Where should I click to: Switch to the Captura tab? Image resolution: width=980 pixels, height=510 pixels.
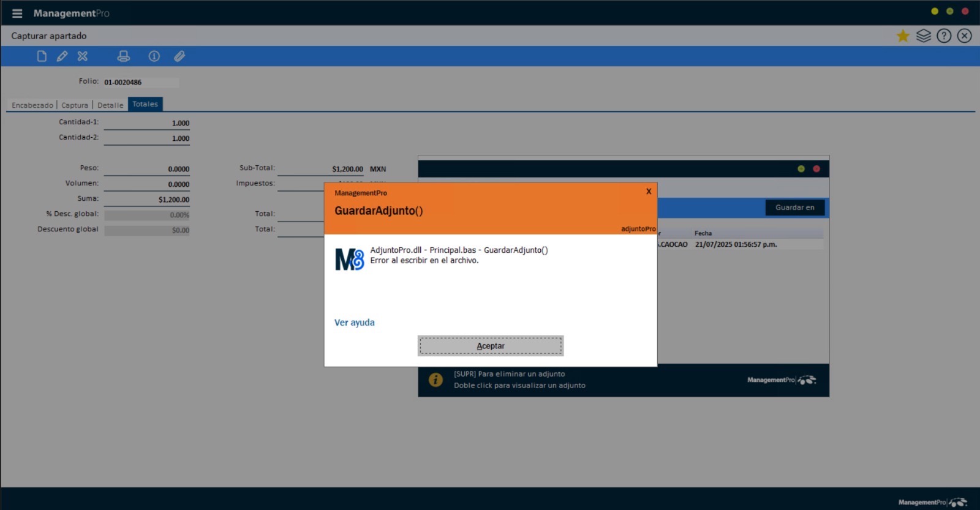click(x=75, y=105)
